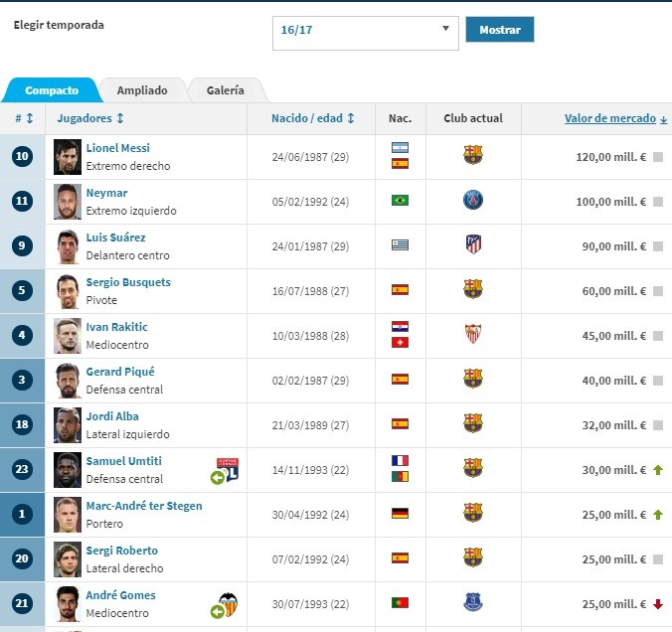Switch to the Galería tab
This screenshot has height=632, width=672.
click(x=226, y=90)
